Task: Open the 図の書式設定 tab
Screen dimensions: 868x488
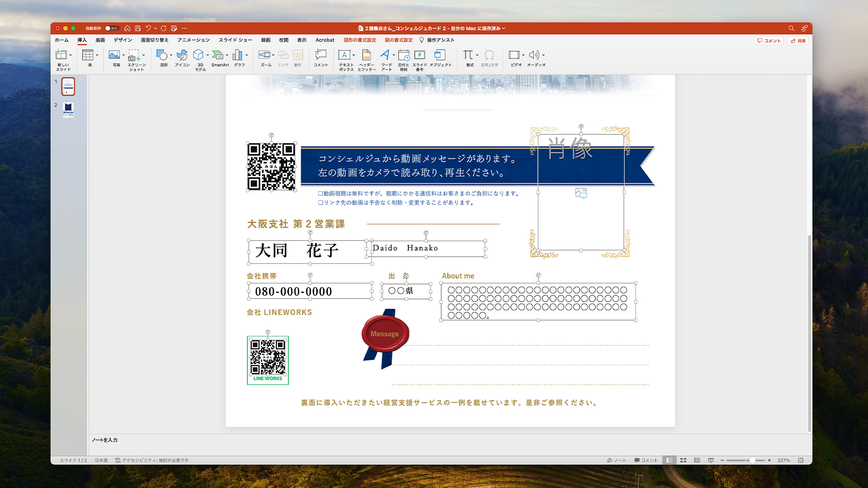Action: (399, 40)
